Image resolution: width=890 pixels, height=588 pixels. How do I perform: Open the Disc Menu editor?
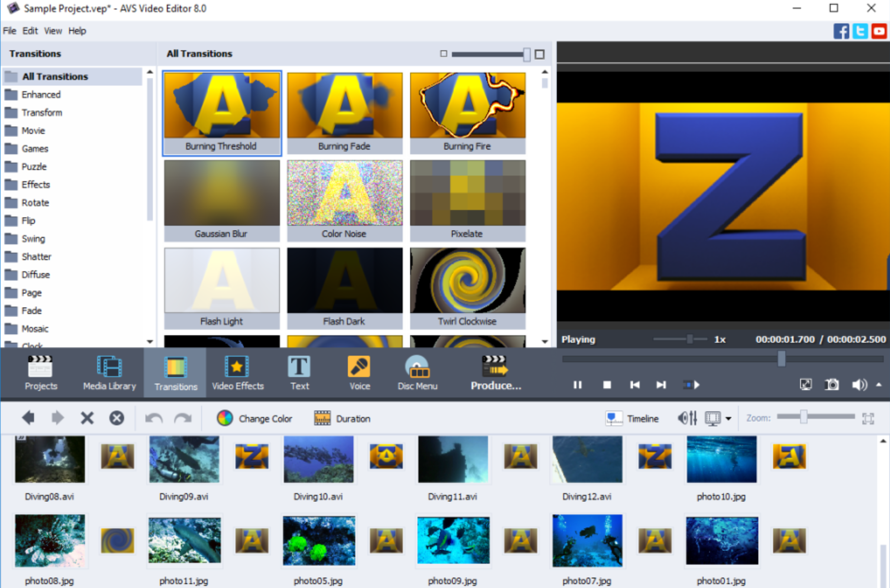(417, 372)
